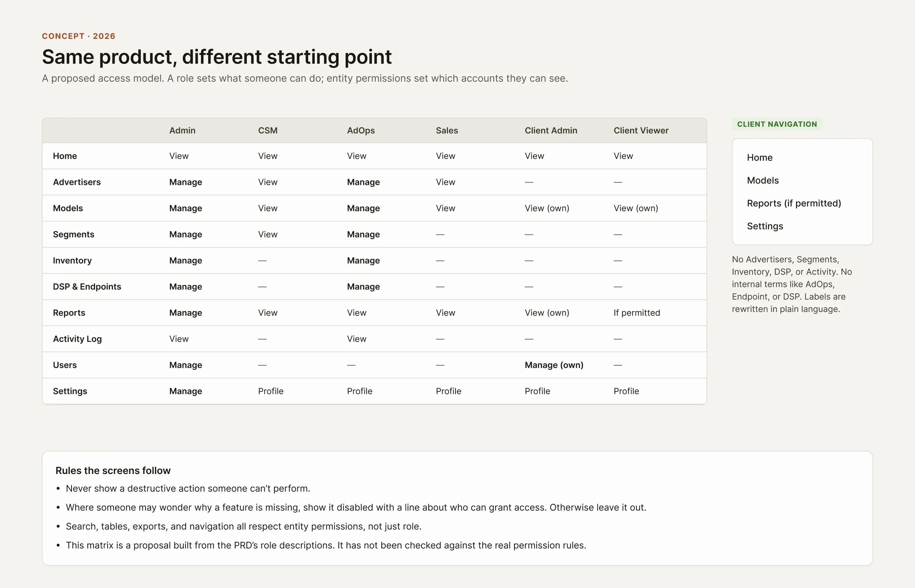Click the Admin column header
The image size is (915, 588).
[x=182, y=130]
